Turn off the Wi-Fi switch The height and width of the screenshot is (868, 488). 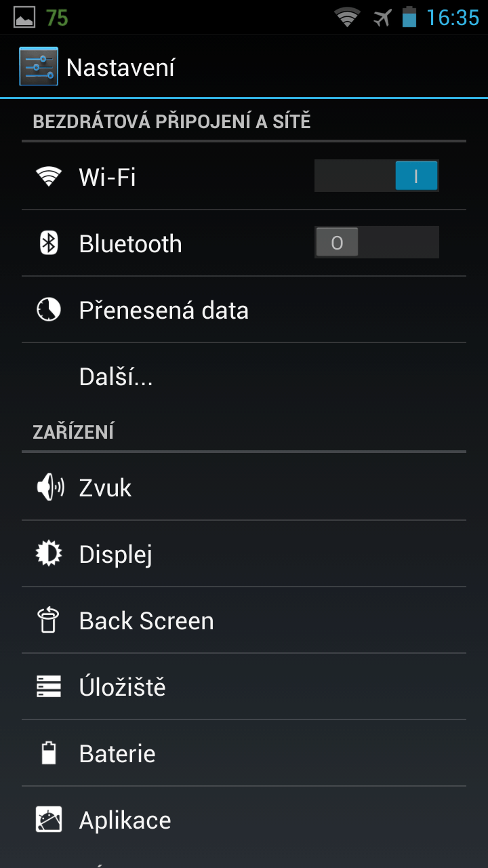pyautogui.click(x=377, y=176)
